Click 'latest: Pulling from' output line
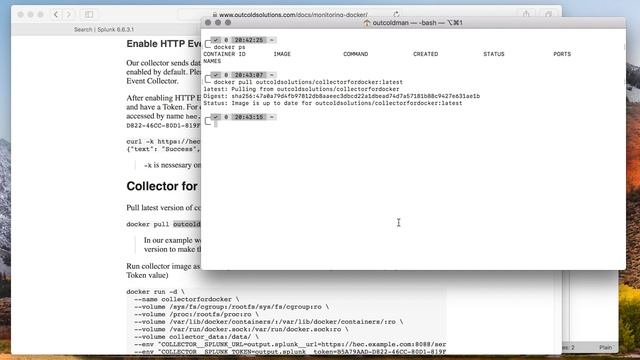 (x=301, y=89)
